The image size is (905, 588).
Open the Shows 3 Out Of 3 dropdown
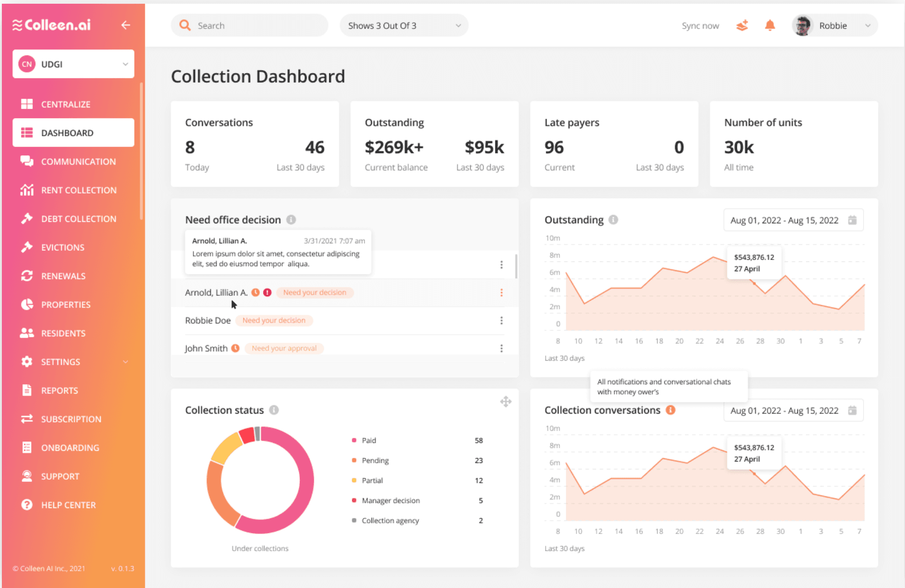pyautogui.click(x=404, y=26)
